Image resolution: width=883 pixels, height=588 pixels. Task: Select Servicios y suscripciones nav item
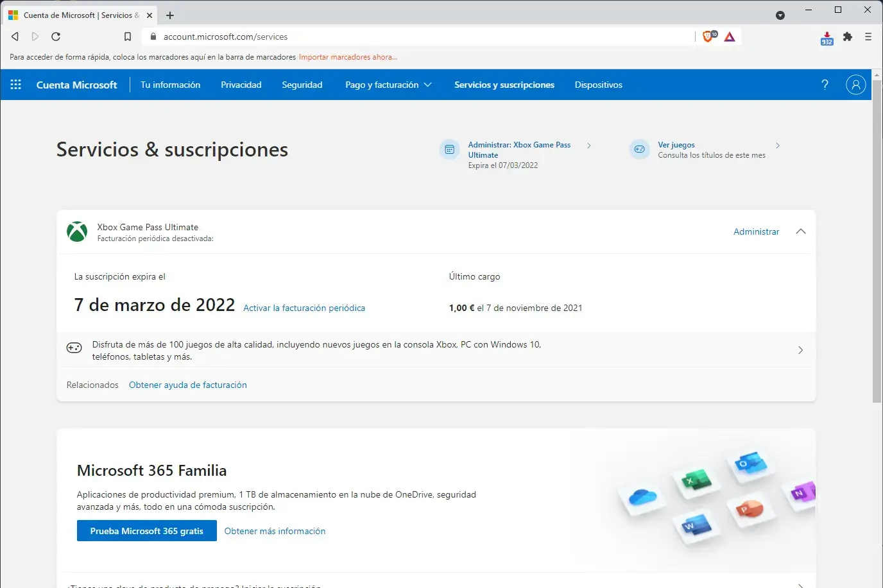(504, 85)
